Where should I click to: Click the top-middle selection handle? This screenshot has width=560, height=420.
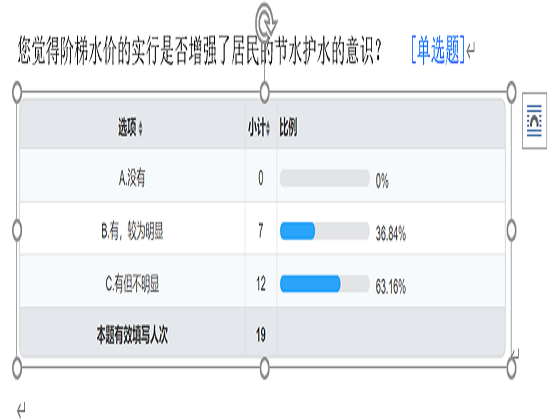[264, 92]
